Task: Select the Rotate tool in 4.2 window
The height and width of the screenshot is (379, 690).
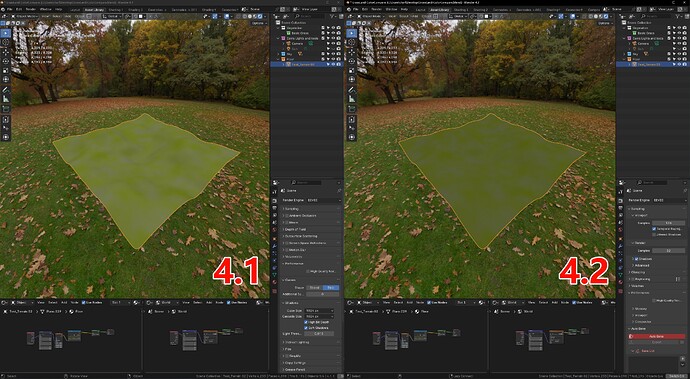Action: tap(352, 61)
